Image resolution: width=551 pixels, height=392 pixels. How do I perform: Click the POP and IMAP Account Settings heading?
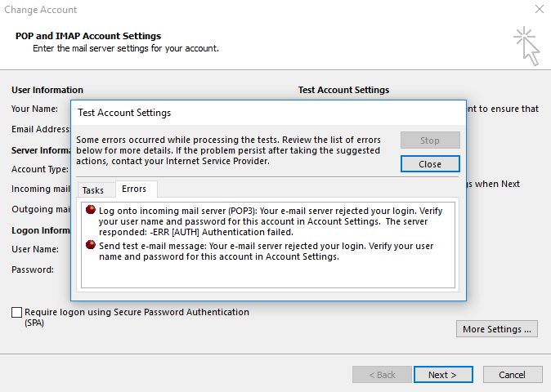88,36
